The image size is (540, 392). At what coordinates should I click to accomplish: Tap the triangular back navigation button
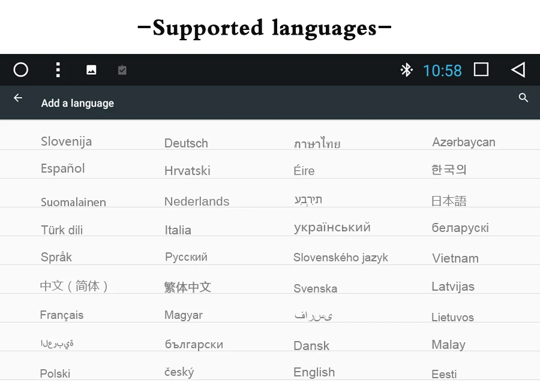518,70
